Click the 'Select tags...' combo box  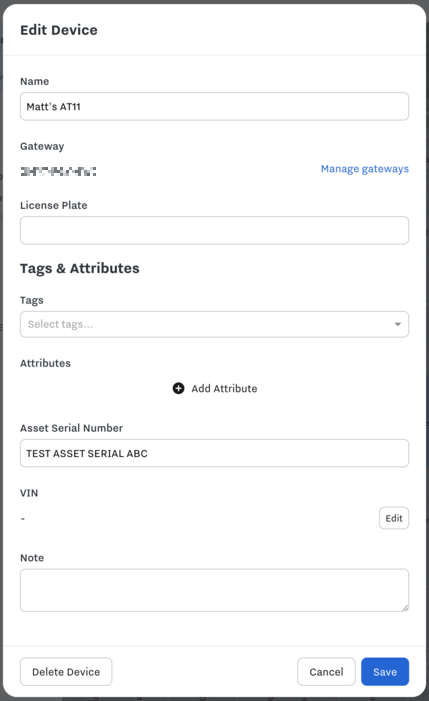[214, 324]
